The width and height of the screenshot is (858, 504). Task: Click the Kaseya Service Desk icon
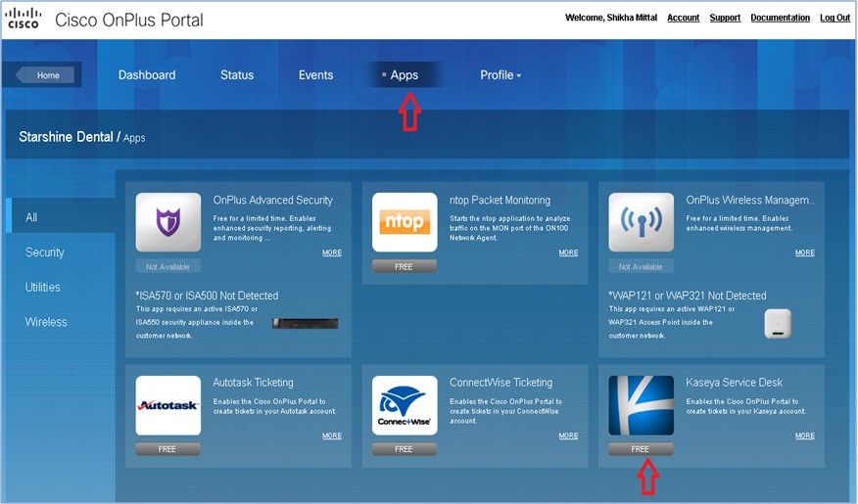click(641, 405)
